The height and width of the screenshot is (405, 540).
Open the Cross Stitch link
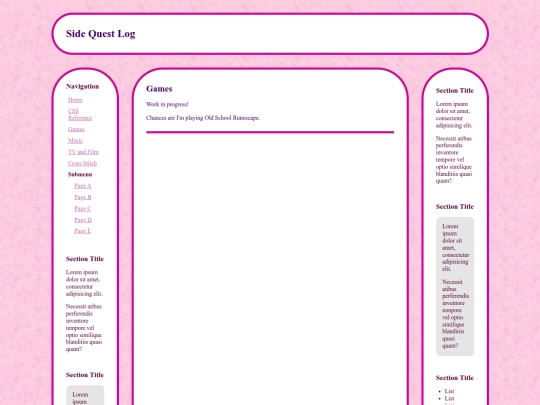pyautogui.click(x=82, y=164)
